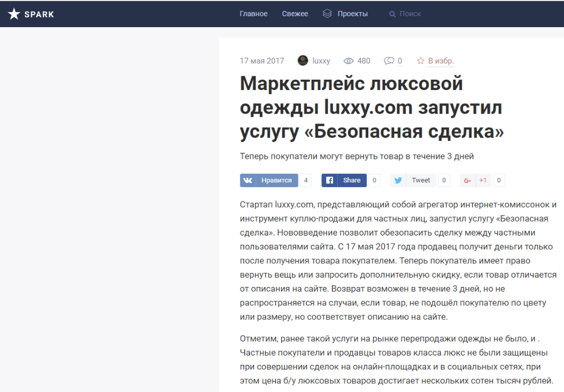Click the eye views icon
564x392 pixels.
click(349, 61)
